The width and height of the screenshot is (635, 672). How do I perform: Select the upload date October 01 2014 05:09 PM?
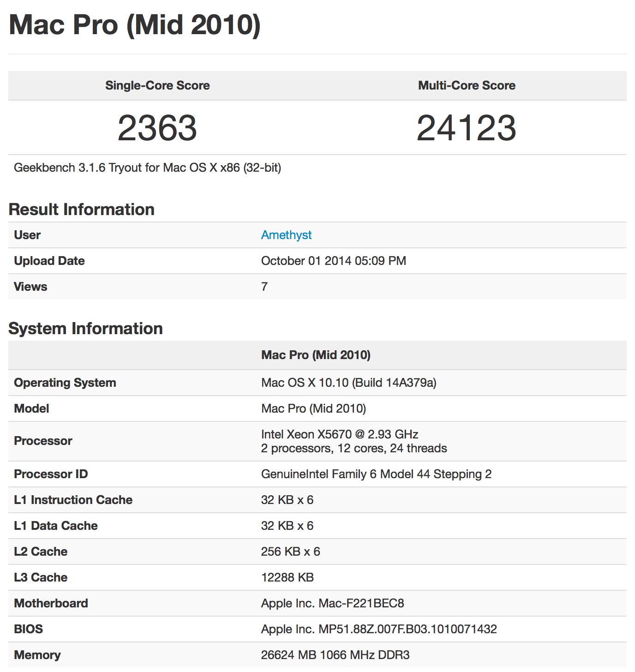tap(334, 261)
